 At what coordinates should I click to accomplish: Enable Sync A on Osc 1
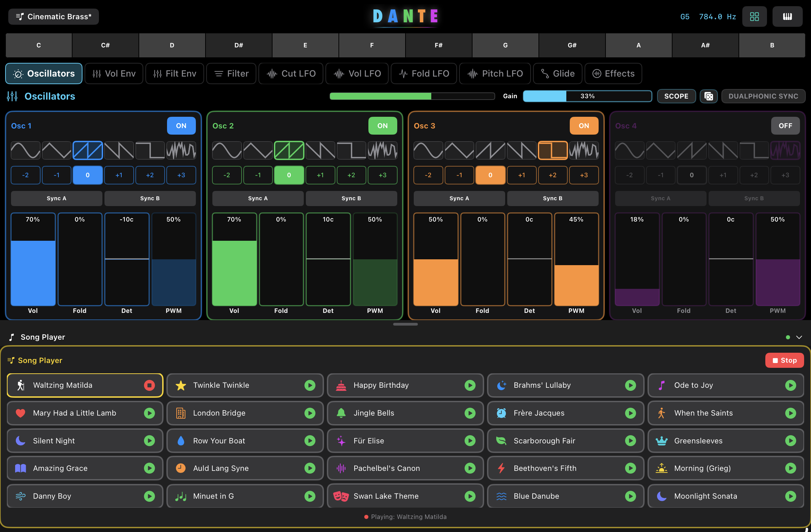pos(57,199)
